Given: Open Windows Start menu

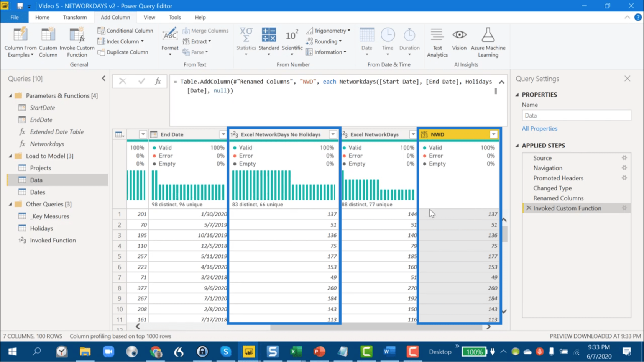Looking at the screenshot, I should point(12,351).
